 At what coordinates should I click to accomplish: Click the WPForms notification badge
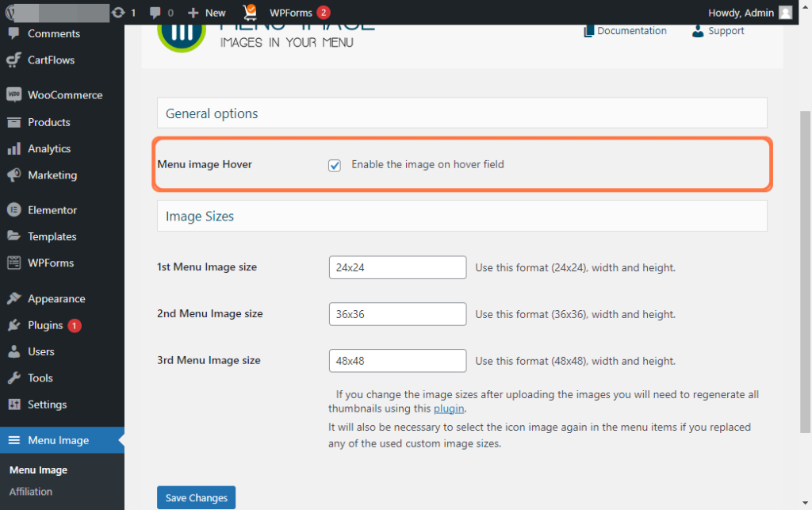pyautogui.click(x=324, y=13)
